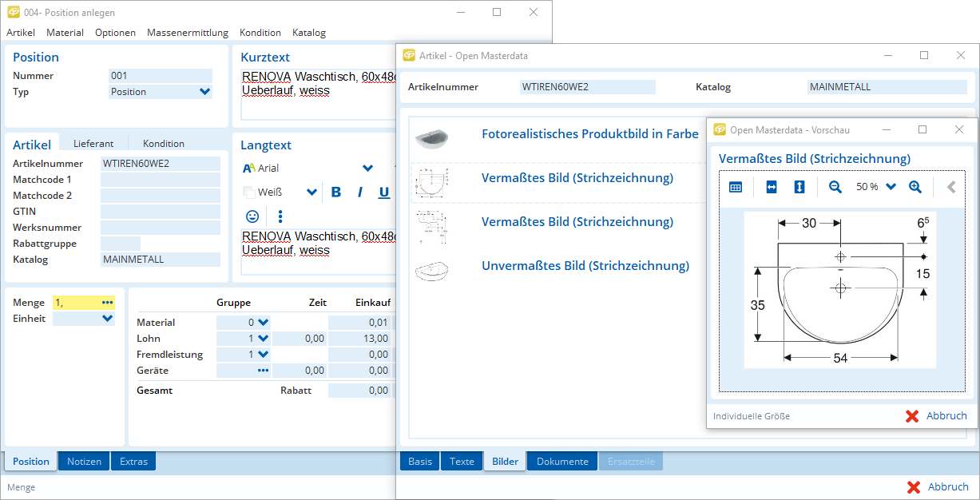980x500 pixels.
Task: Toggle underline formatting in Langtext
Action: pos(384,192)
